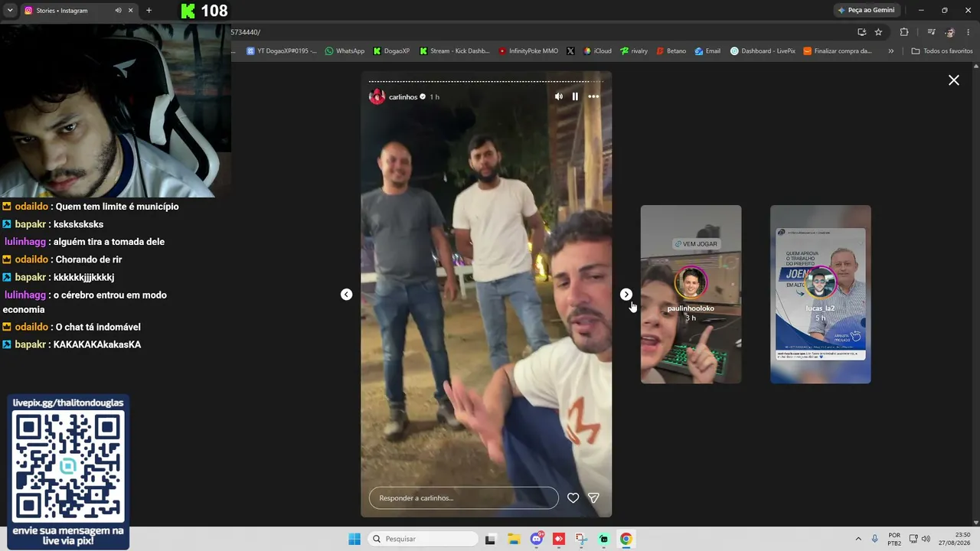Bookmark this page with the star icon
980x551 pixels.
878,32
